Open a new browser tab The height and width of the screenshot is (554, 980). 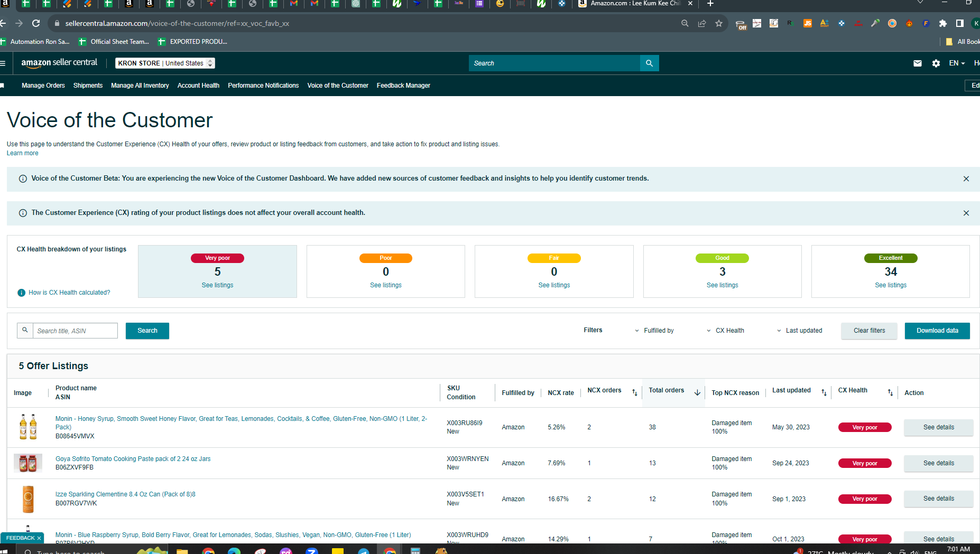point(710,4)
